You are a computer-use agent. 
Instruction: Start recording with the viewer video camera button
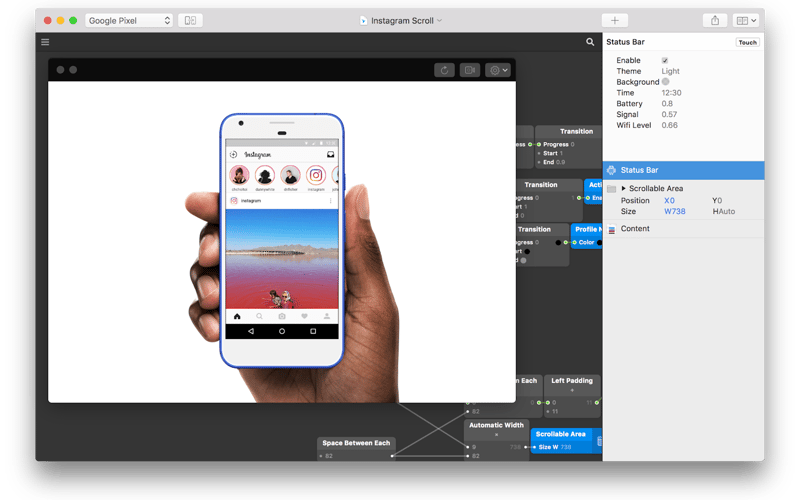point(469,70)
